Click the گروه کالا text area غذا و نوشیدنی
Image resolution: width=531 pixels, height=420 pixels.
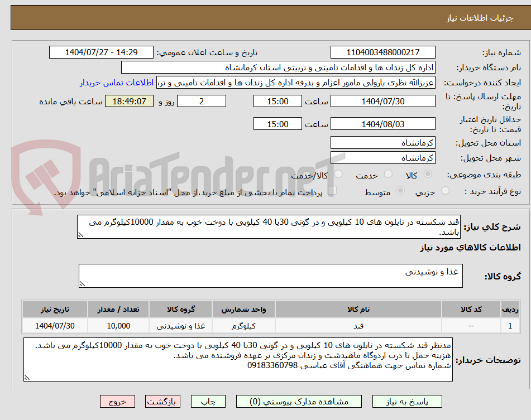[271, 276]
